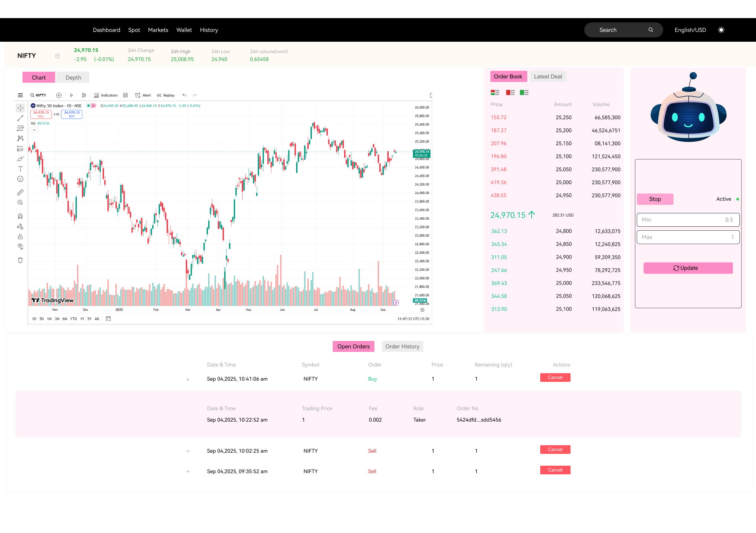Switch to the Depth tab
This screenshot has height=533, width=756.
tap(73, 77)
